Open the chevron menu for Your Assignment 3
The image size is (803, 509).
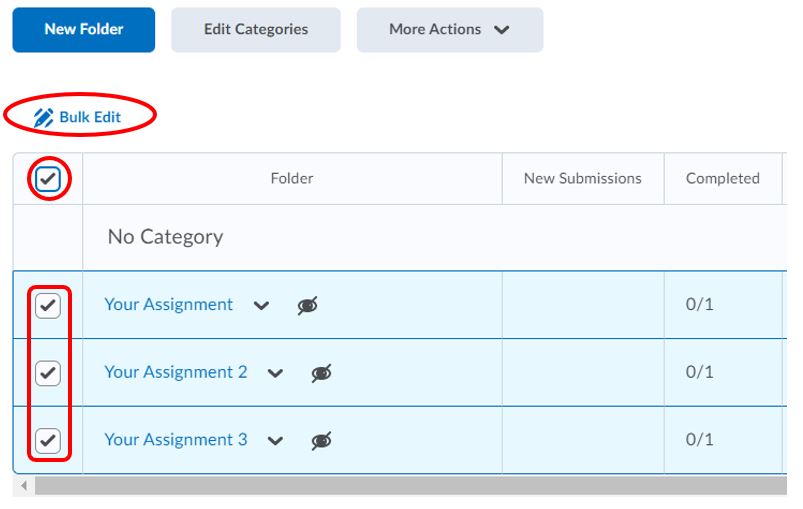(275, 440)
